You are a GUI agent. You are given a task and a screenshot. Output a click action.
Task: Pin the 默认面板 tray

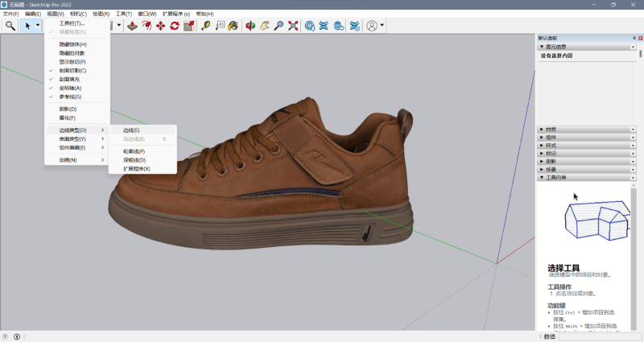(634, 38)
